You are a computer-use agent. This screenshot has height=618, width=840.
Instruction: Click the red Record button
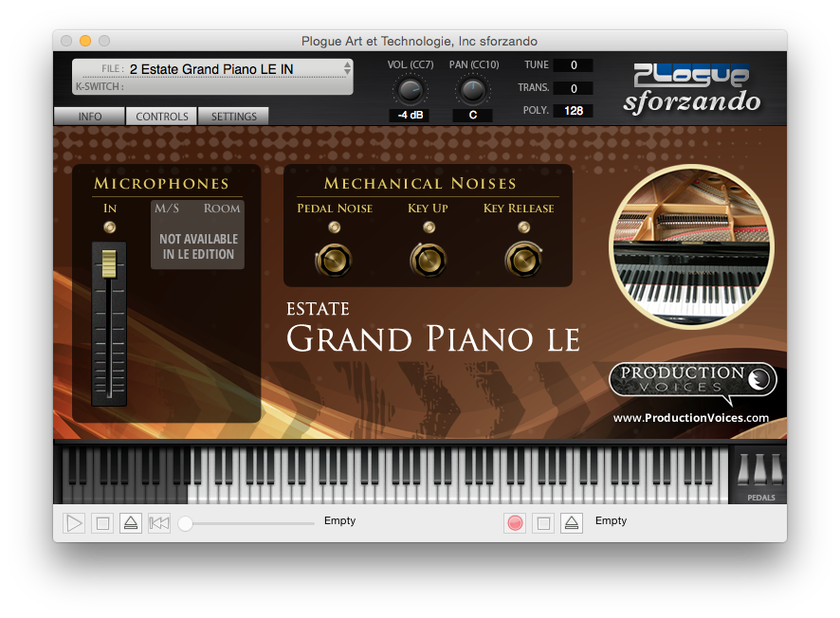point(515,523)
